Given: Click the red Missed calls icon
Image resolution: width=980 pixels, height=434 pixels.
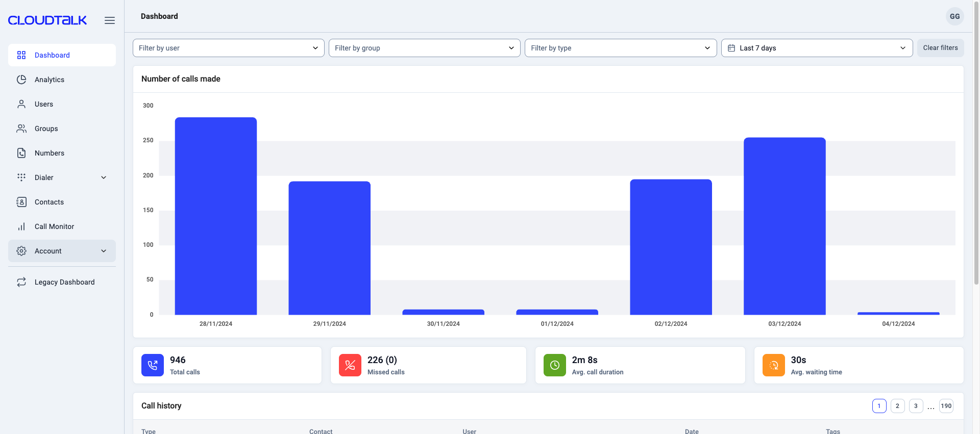Looking at the screenshot, I should (350, 365).
